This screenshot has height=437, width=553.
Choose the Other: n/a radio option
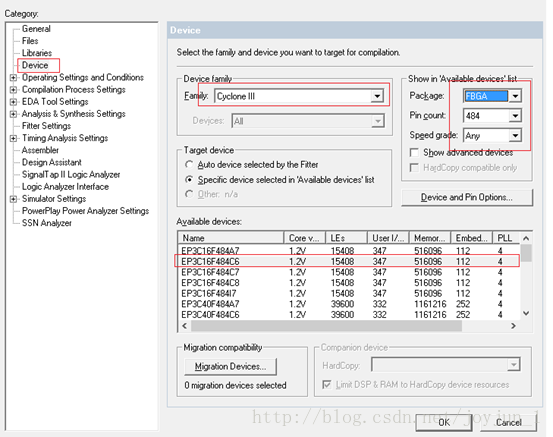pos(189,194)
